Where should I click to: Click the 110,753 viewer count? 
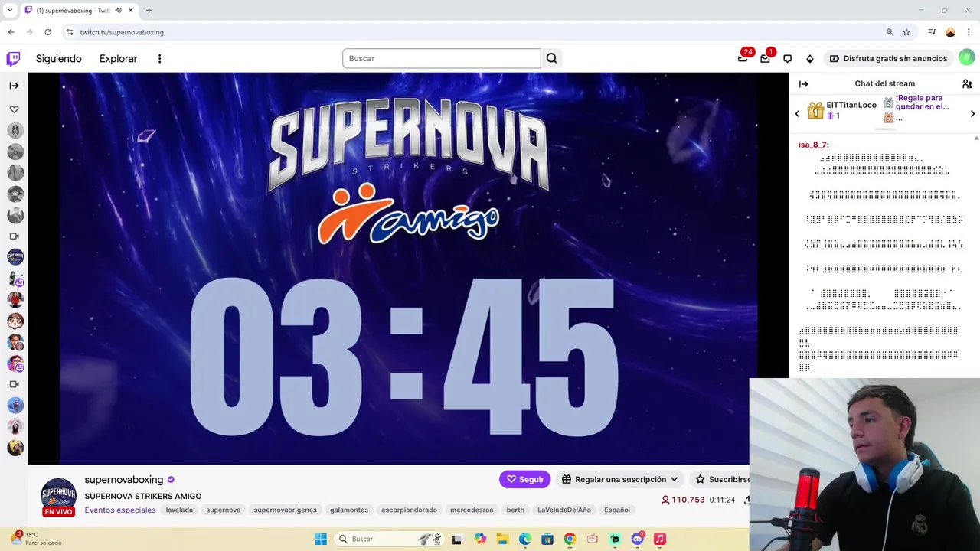coord(683,500)
